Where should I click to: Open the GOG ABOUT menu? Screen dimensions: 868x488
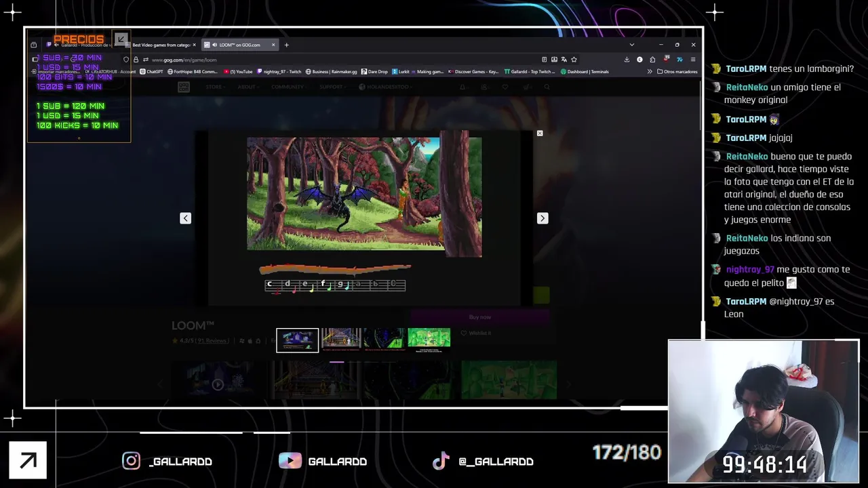click(248, 87)
